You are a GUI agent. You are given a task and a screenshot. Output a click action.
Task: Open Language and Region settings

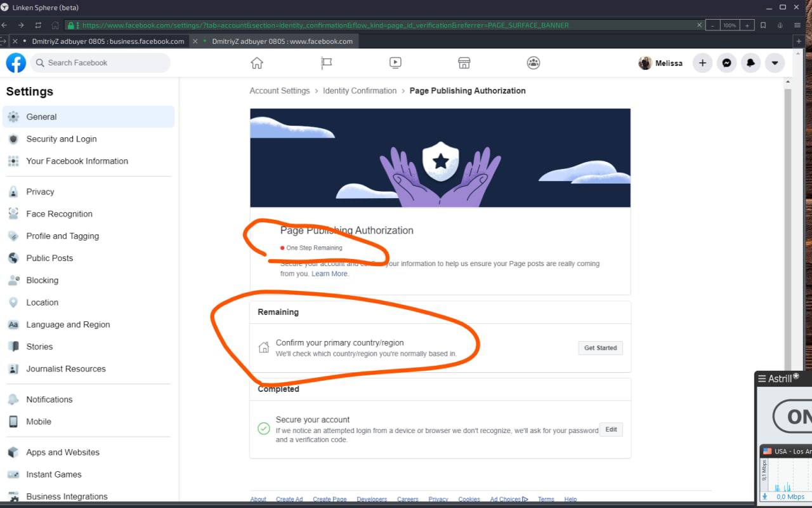89,324
